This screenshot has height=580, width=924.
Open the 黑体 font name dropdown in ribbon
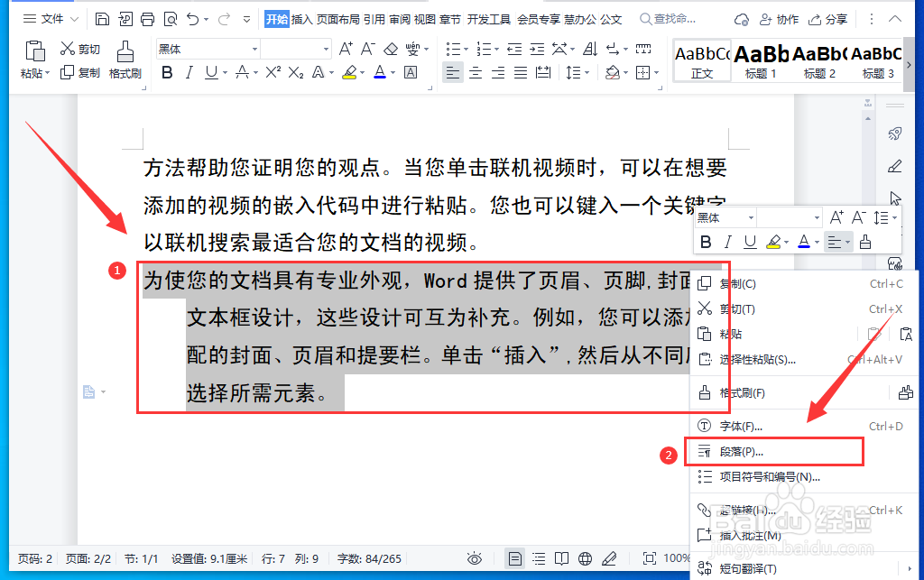click(254, 49)
